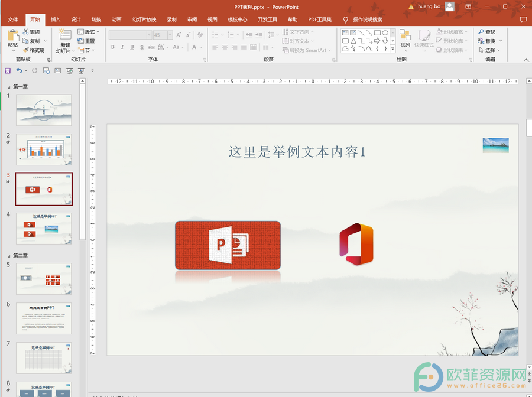Open the 文件 (File) tab
The image size is (532, 397).
(x=13, y=19)
